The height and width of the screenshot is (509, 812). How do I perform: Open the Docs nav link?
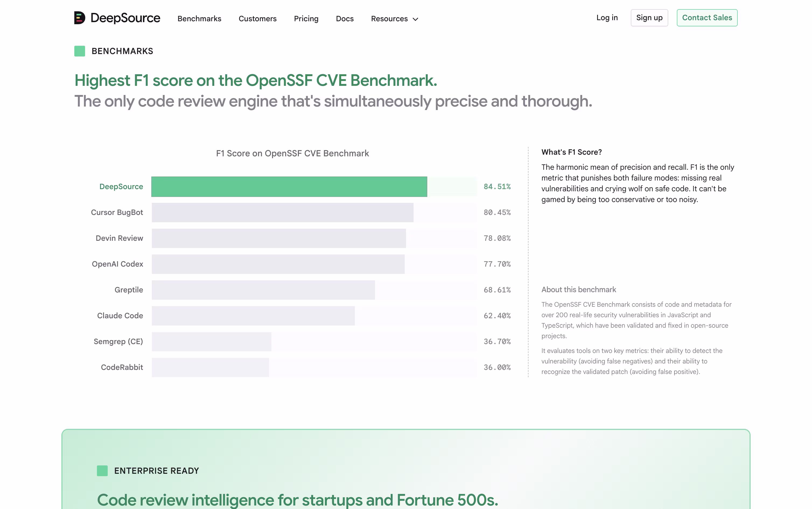pyautogui.click(x=345, y=19)
